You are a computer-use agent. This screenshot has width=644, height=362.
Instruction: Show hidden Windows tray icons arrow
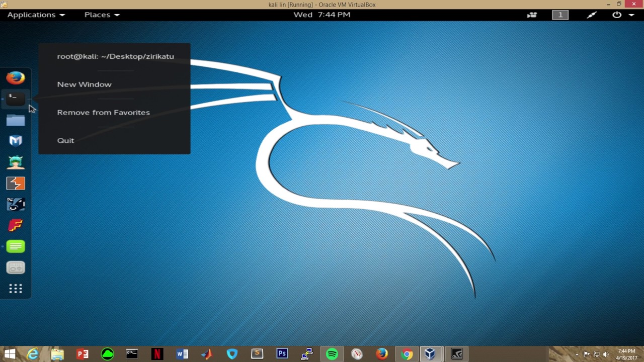coord(577,354)
